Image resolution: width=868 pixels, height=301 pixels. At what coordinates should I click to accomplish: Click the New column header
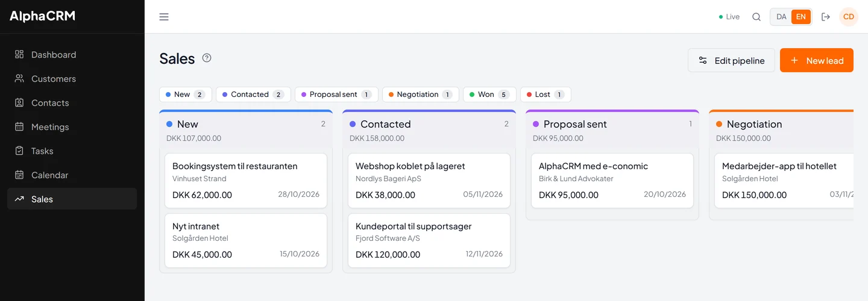tap(246, 130)
